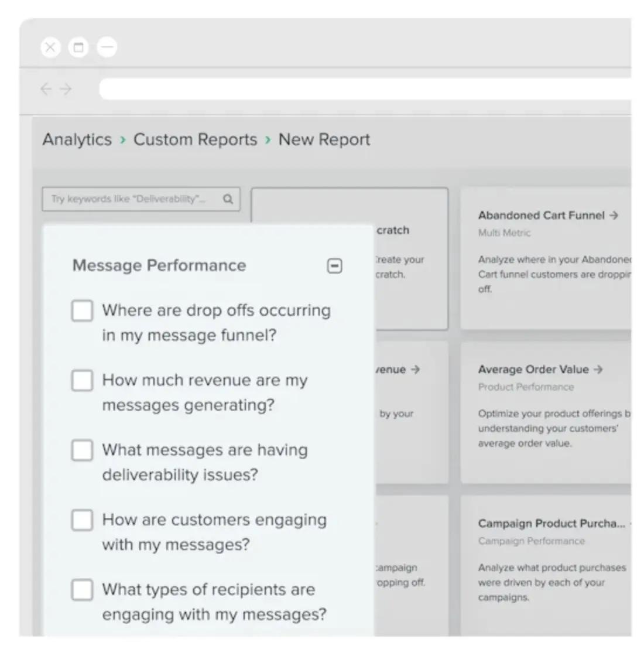Image resolution: width=644 pixels, height=649 pixels.
Task: Click the browser back navigation arrow
Action: coord(47,88)
